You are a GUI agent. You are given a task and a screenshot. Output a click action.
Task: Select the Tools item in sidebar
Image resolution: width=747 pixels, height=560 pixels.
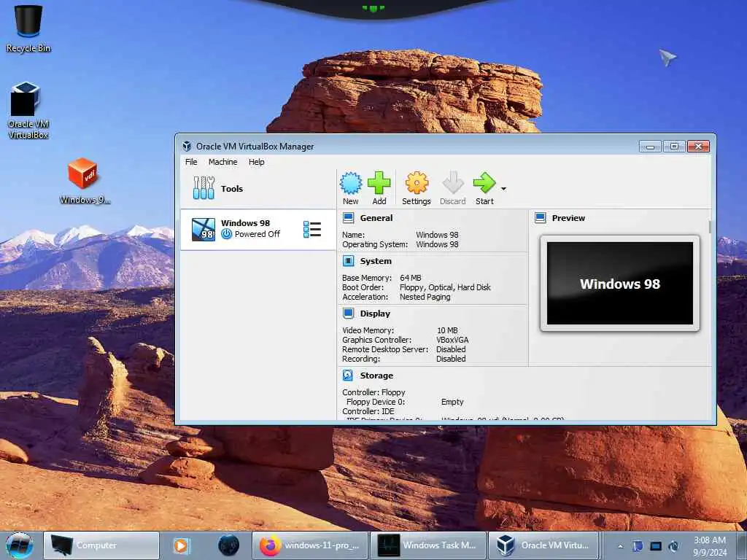point(258,189)
